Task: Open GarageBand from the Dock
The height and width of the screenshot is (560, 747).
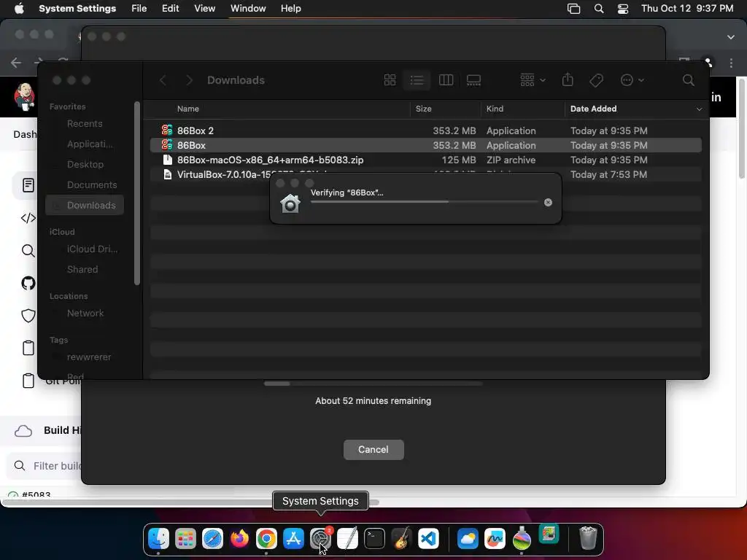Action: point(402,539)
